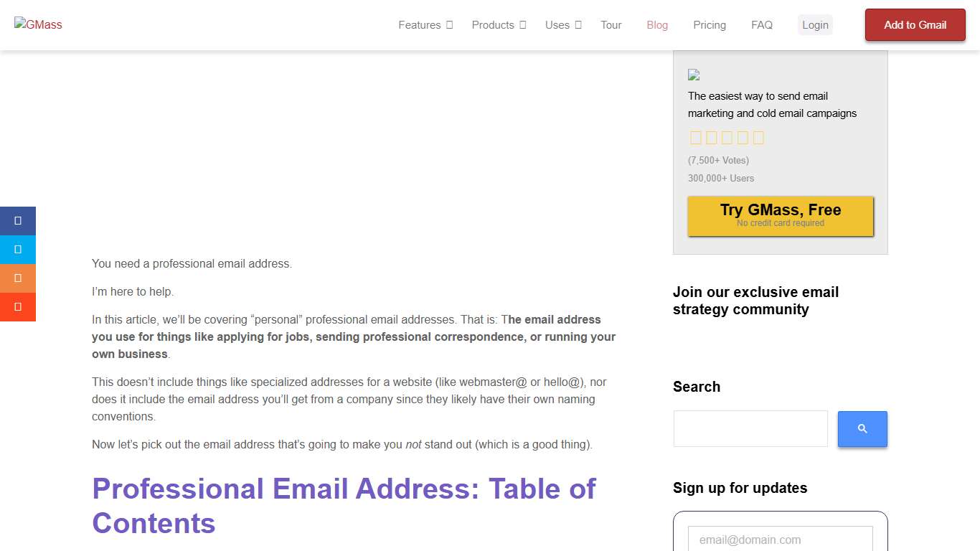Click the blue magnifier search button
Viewport: 980px width, 551px height.
coord(862,428)
